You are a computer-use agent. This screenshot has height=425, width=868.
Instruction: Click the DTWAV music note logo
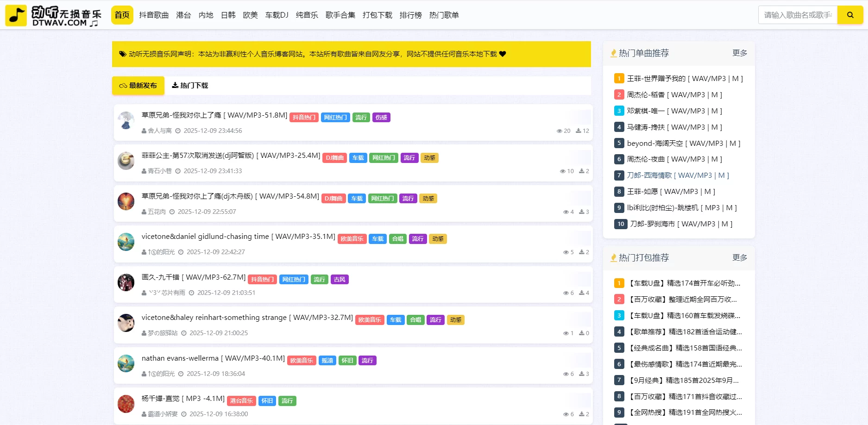click(x=16, y=15)
